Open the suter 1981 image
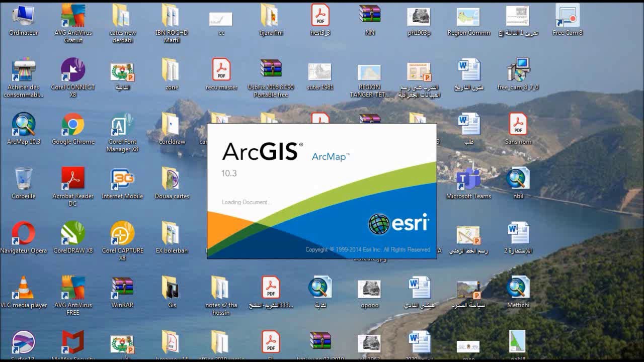This screenshot has width=644, height=362. (320, 72)
